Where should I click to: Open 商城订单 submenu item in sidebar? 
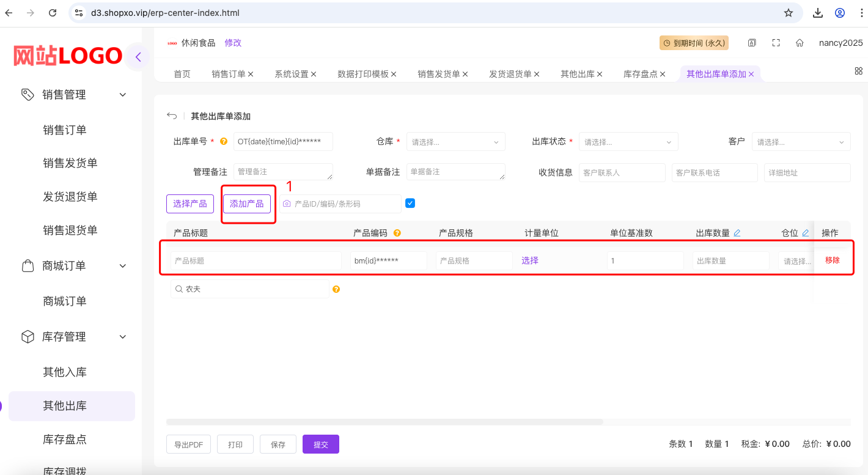tap(65, 301)
